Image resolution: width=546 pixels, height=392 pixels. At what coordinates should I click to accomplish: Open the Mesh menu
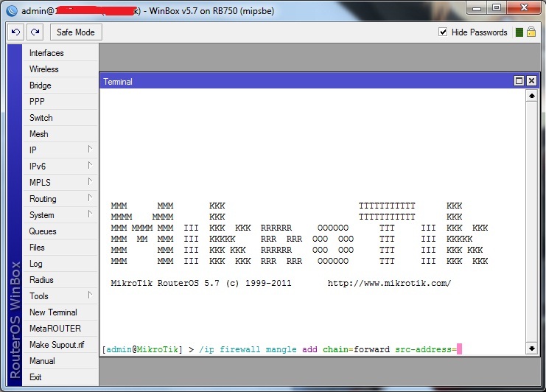[x=60, y=134]
